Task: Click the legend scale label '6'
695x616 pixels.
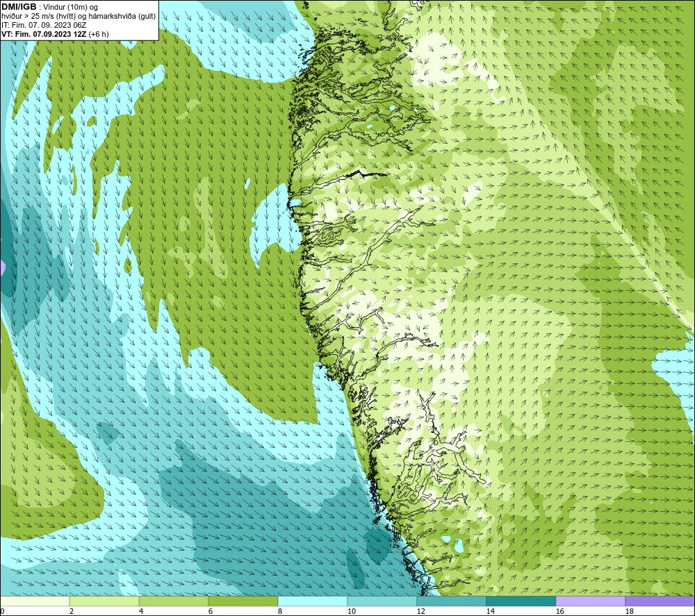Action: (211, 612)
